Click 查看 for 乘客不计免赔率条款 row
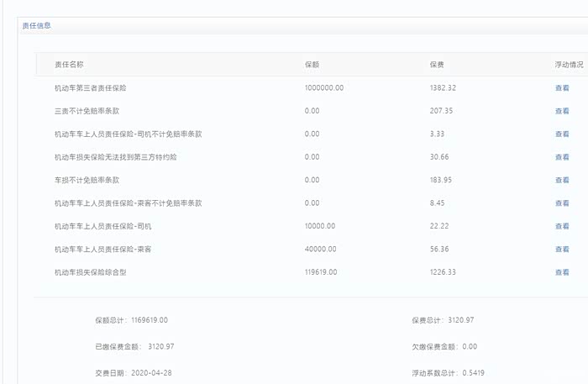 click(562, 203)
